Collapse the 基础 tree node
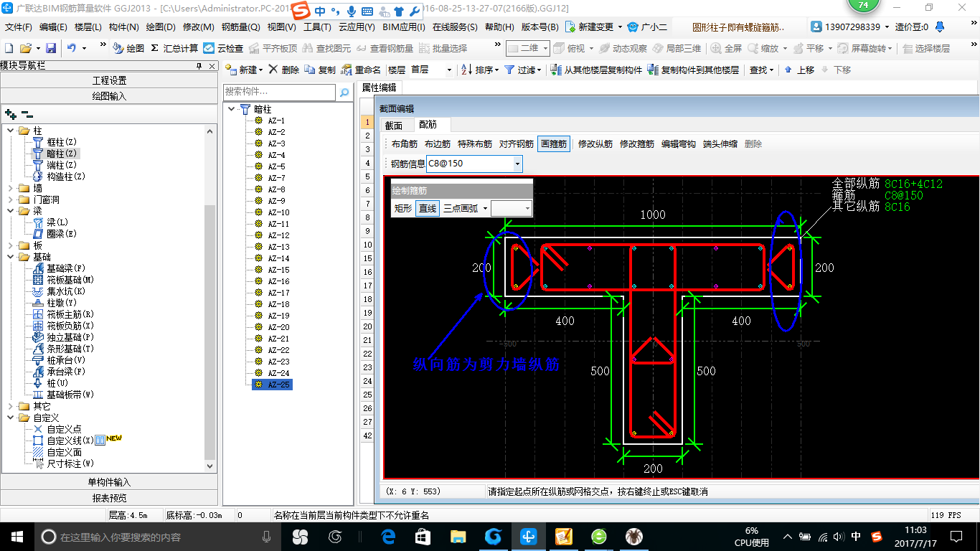Viewport: 980px width, 551px height. 11,257
